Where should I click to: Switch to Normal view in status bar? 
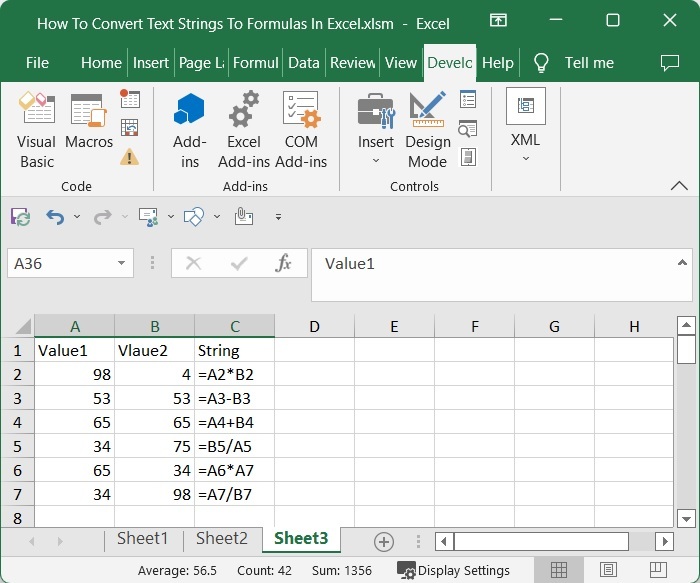(x=559, y=571)
